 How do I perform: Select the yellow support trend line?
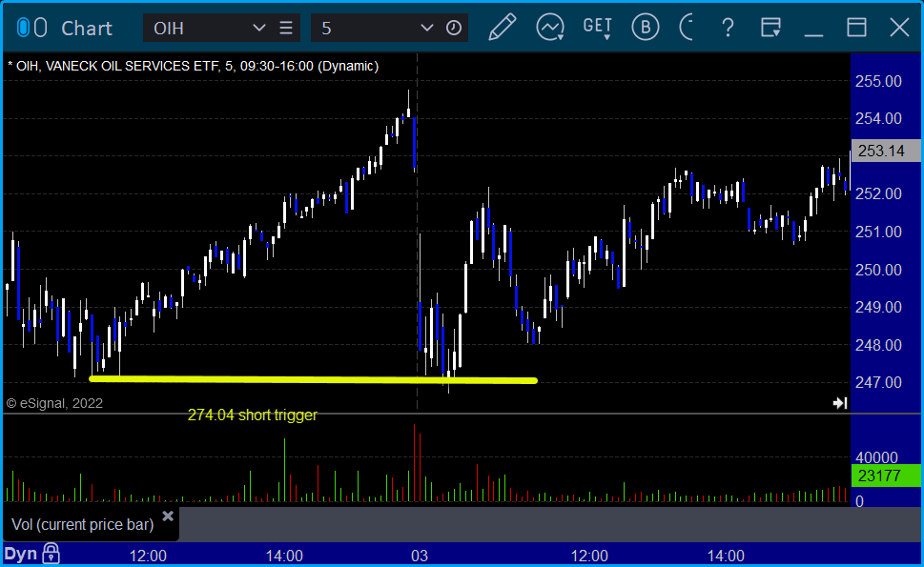tap(313, 380)
